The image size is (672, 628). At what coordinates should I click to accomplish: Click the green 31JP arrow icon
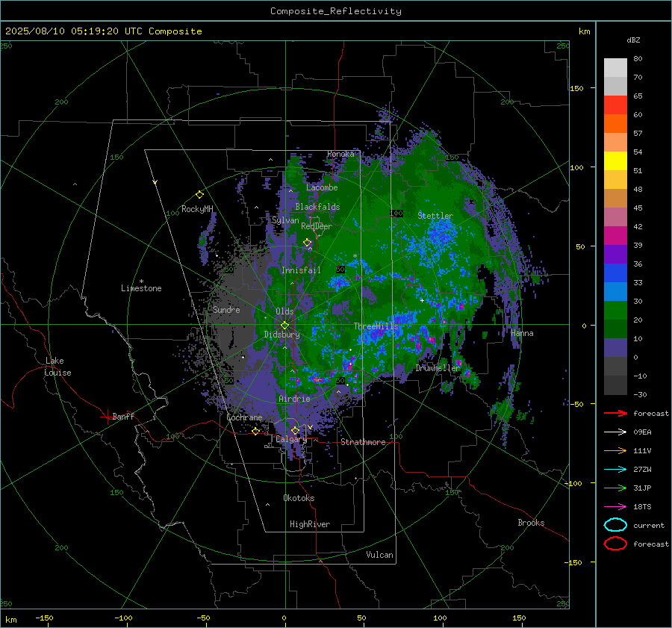(615, 488)
